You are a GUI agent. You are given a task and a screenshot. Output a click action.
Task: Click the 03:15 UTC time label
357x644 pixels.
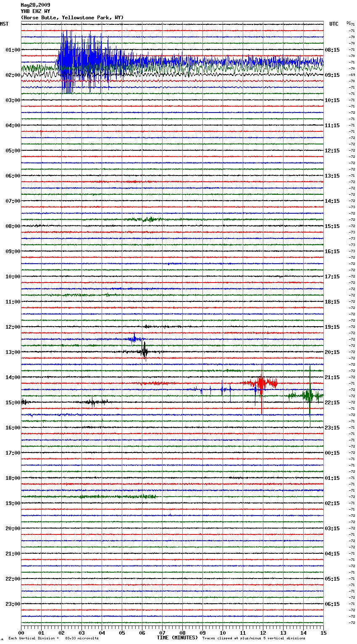pyautogui.click(x=332, y=529)
